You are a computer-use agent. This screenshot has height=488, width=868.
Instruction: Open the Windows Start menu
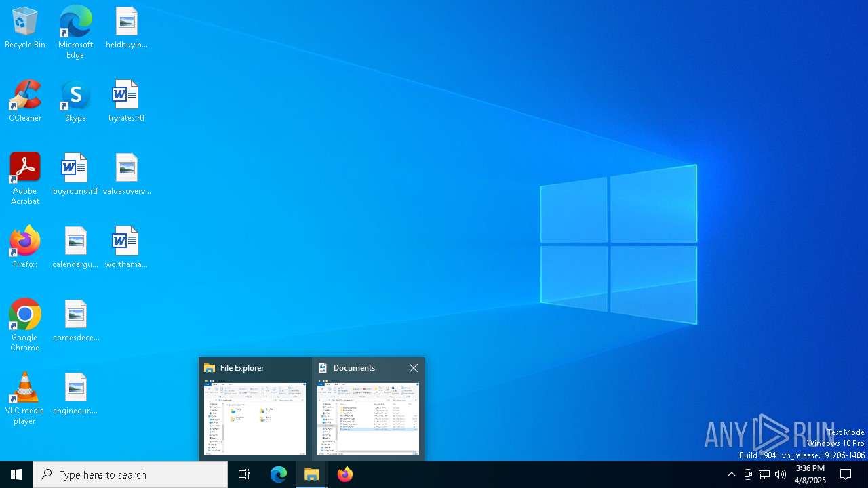(16, 474)
